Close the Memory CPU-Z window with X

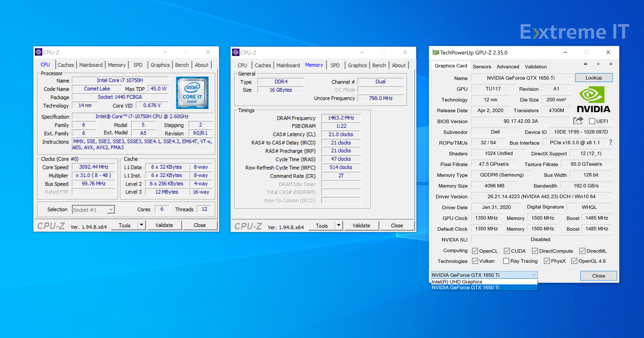tap(405, 52)
